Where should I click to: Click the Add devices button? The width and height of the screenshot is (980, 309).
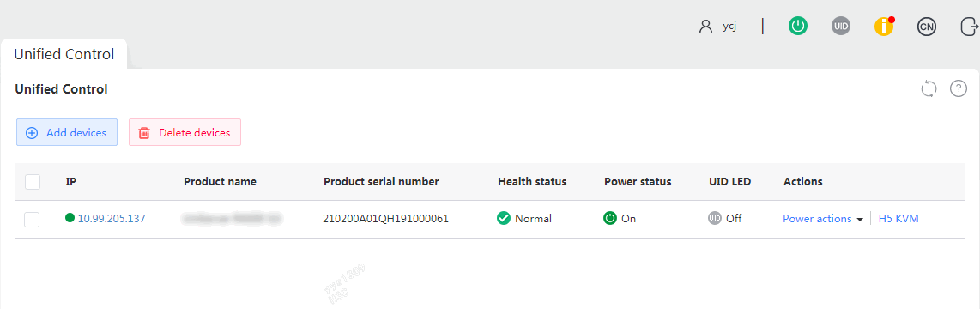(x=67, y=132)
